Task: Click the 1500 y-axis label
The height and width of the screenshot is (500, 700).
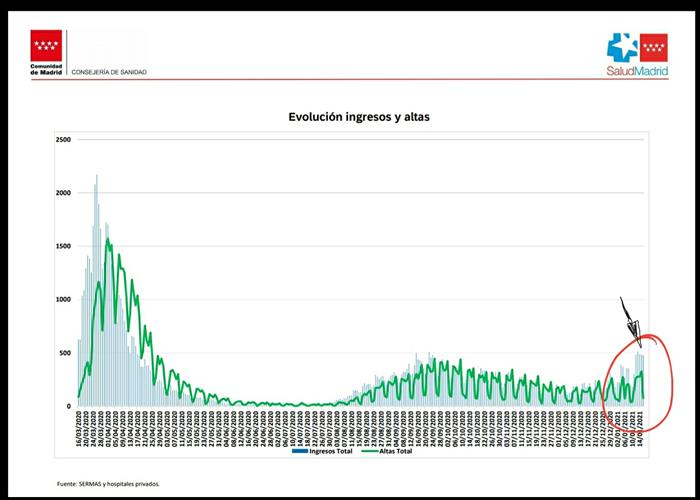Action: [x=63, y=246]
